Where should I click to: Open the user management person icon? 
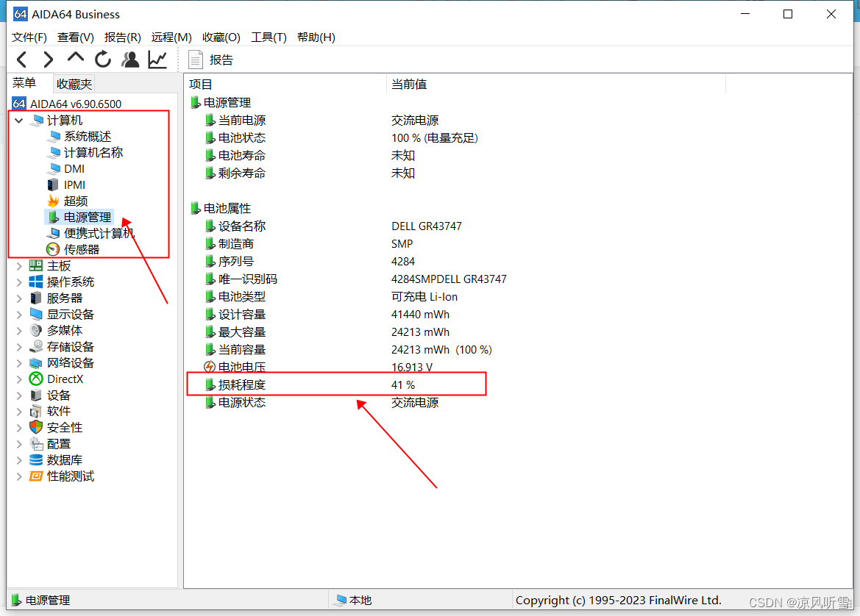point(130,60)
